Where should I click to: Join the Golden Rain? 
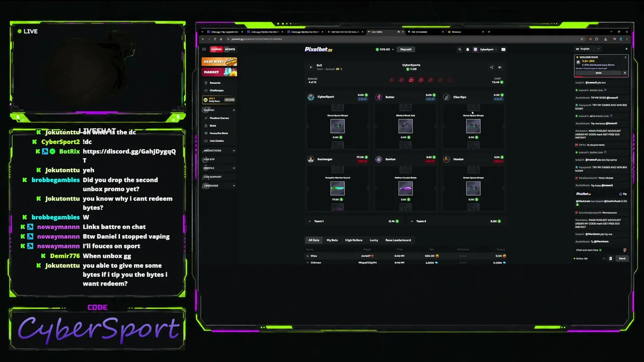pyautogui.click(x=599, y=73)
